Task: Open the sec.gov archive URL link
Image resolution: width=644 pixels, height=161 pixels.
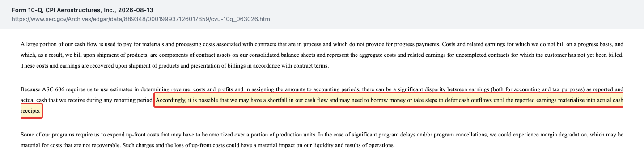Action: (x=140, y=19)
